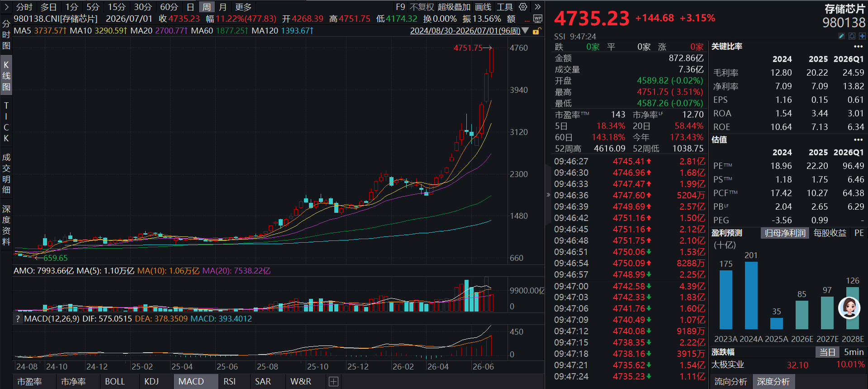868x389 pixels.
Task: Open 估值 more options menu
Action: (x=858, y=139)
